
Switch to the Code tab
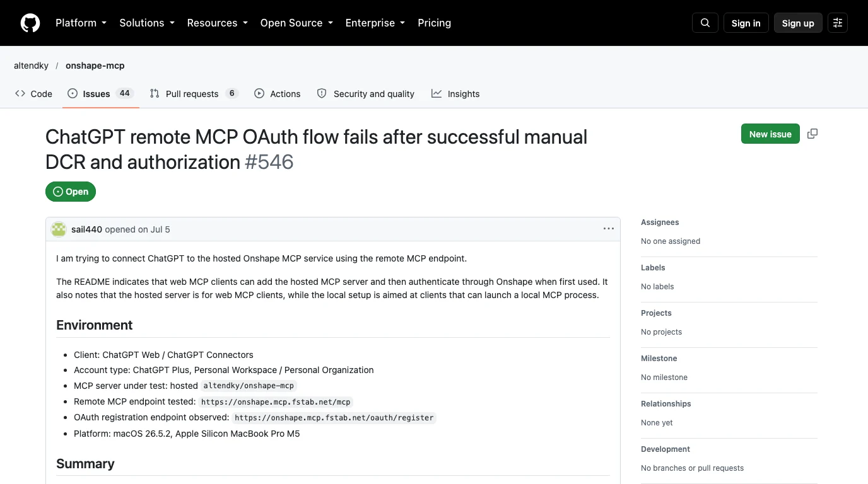tap(34, 94)
